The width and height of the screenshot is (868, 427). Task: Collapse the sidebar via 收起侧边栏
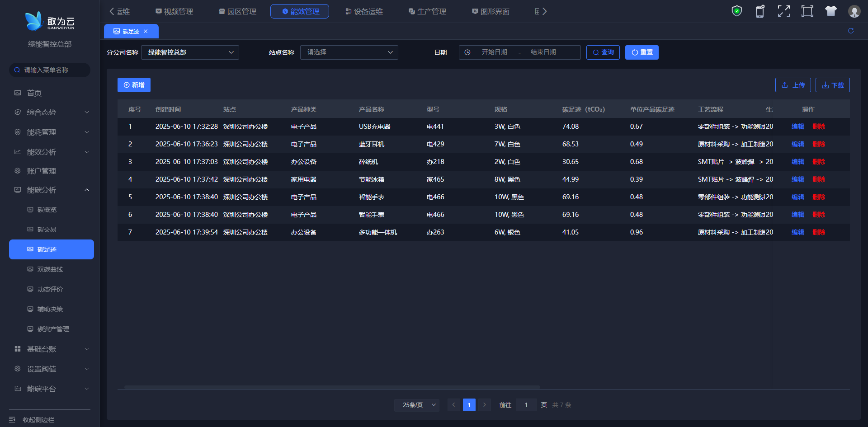pos(38,420)
